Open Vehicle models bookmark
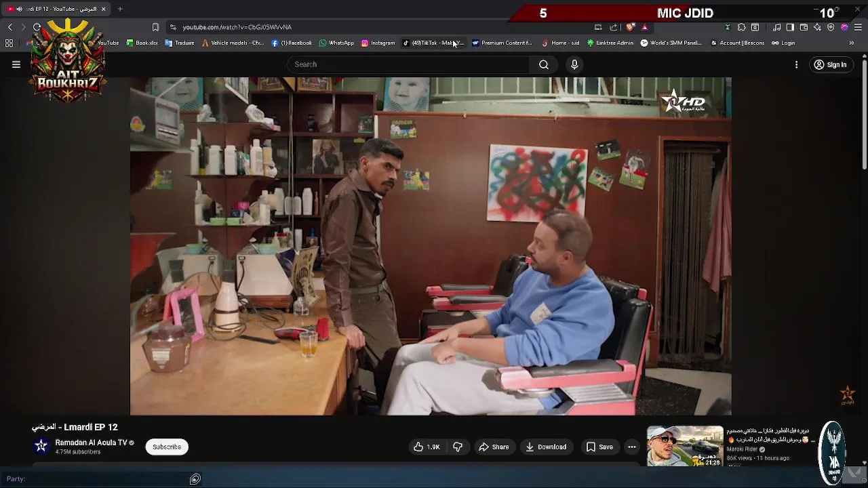Image resolution: width=868 pixels, height=488 pixels. [x=233, y=43]
